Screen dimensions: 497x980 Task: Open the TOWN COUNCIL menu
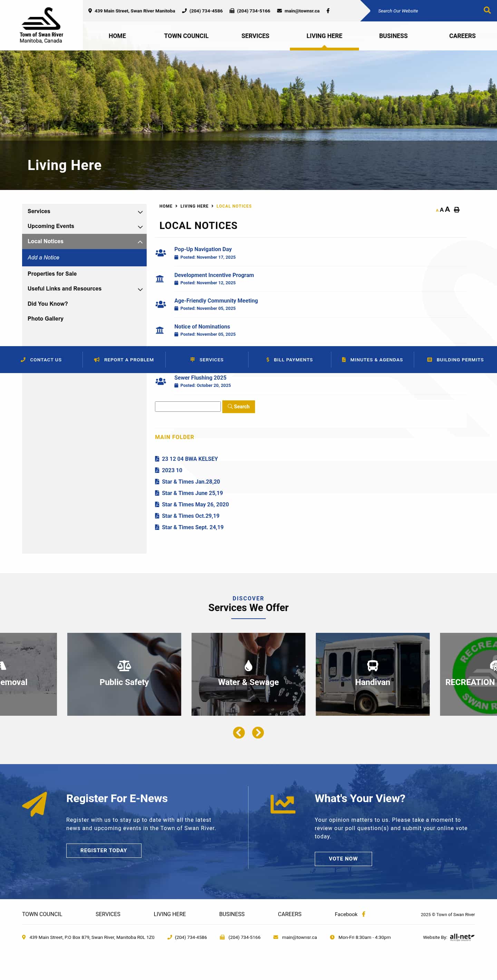pyautogui.click(x=186, y=36)
